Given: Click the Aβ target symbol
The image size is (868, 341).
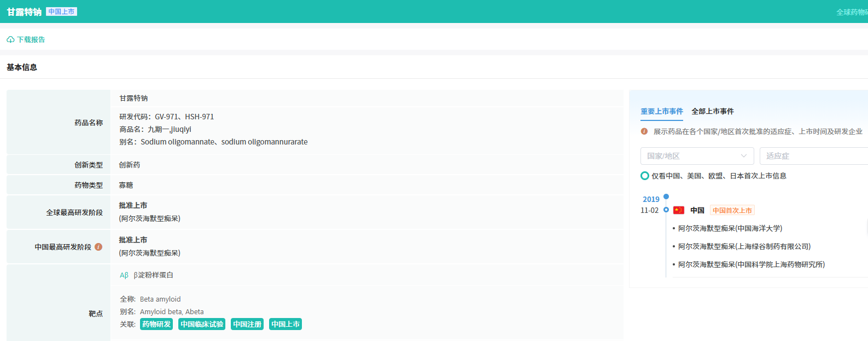Looking at the screenshot, I should [124, 275].
